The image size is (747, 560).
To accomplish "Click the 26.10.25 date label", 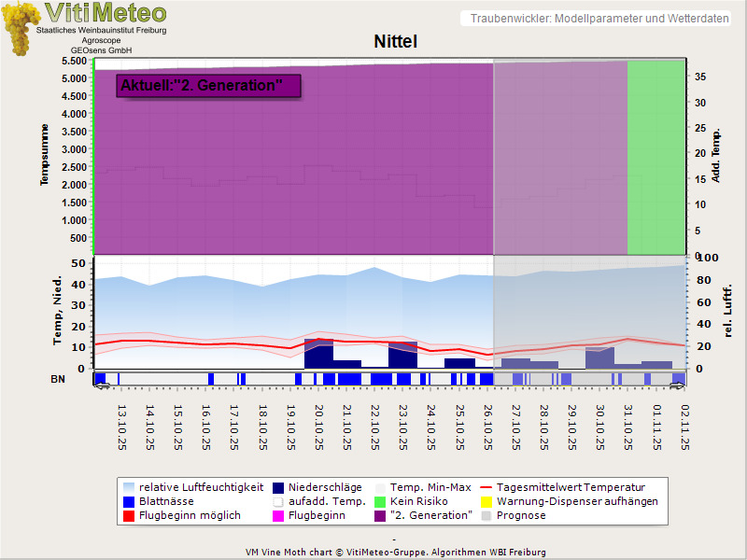I will pyautogui.click(x=488, y=427).
